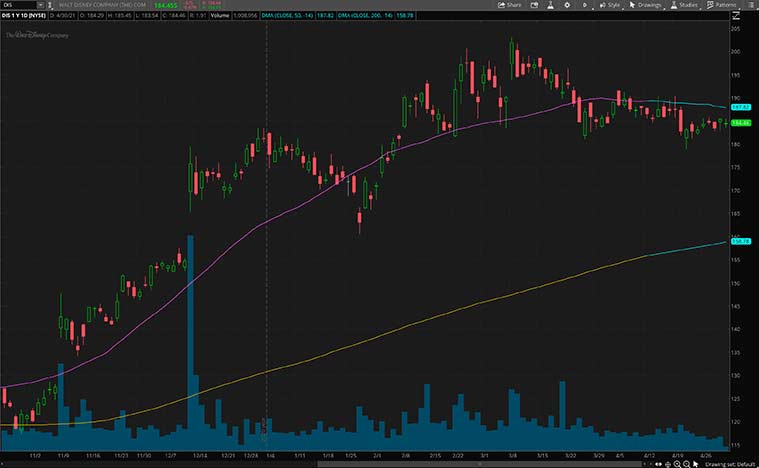Click the 158.78 moving average price tag

pos(741,241)
